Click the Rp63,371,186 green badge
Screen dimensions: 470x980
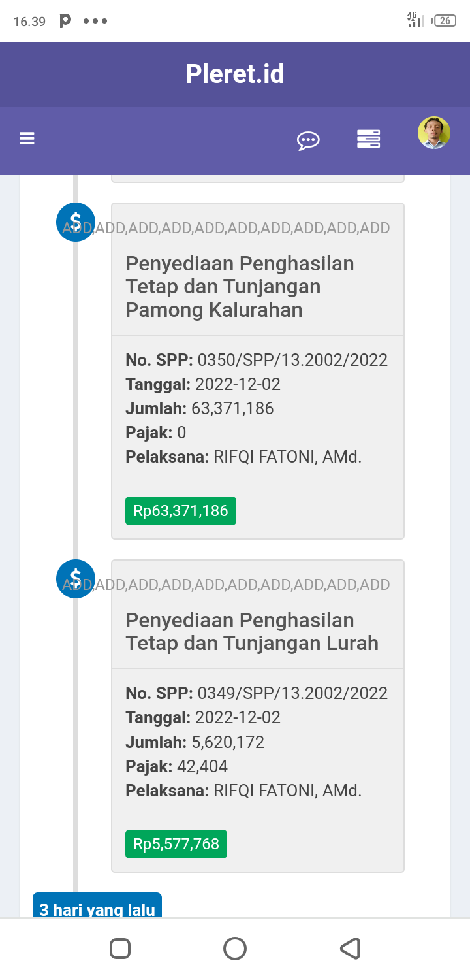[181, 511]
